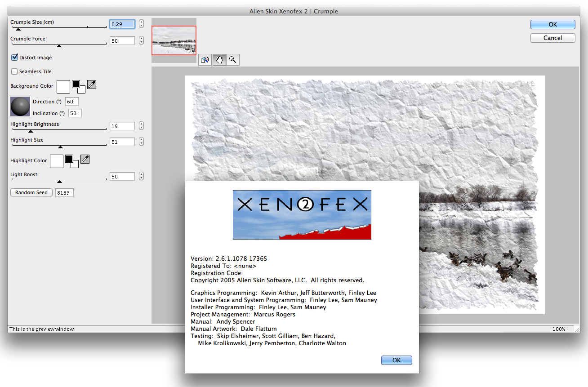This screenshot has height=387, width=588.
Task: Pick Highlight Color with eyedropper
Action: [85, 159]
